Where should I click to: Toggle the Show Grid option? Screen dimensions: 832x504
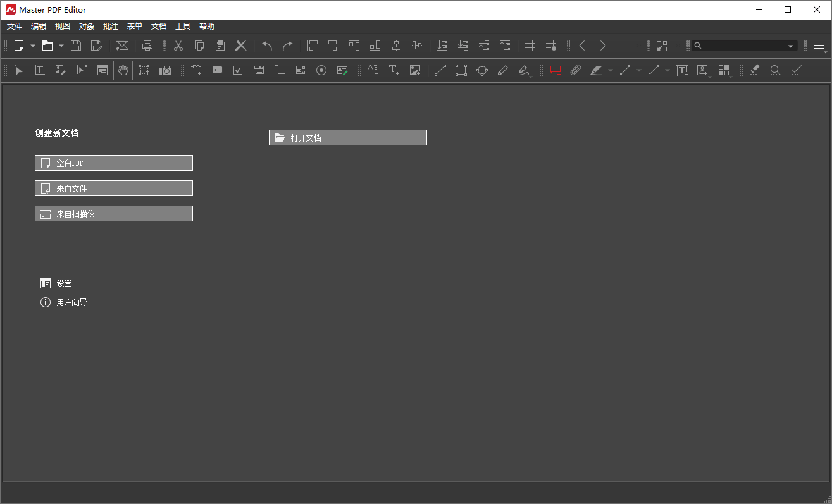(x=530, y=46)
